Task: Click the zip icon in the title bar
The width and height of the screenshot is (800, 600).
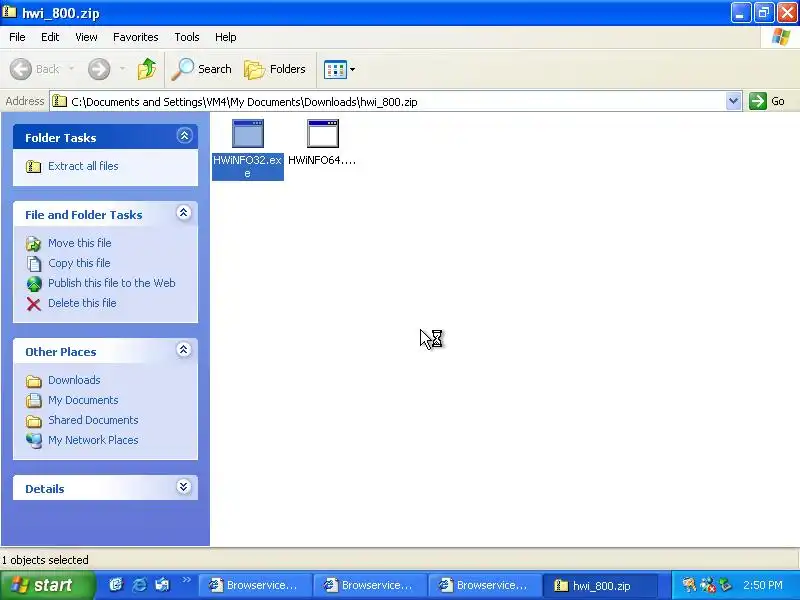Action: click(9, 12)
